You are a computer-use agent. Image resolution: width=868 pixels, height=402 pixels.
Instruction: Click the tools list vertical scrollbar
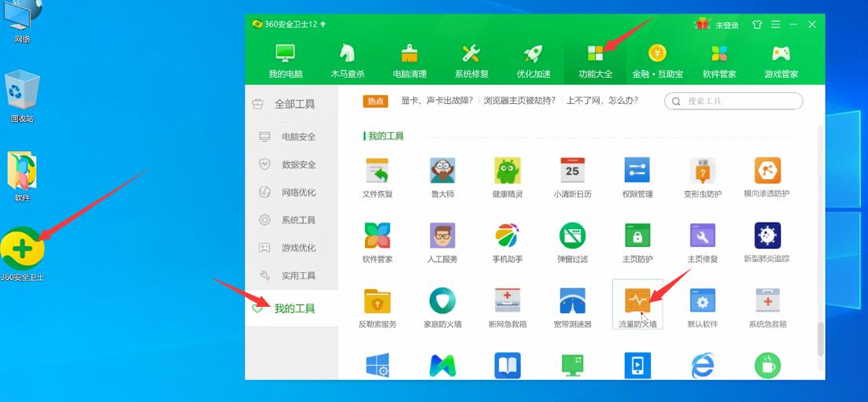pos(821,338)
